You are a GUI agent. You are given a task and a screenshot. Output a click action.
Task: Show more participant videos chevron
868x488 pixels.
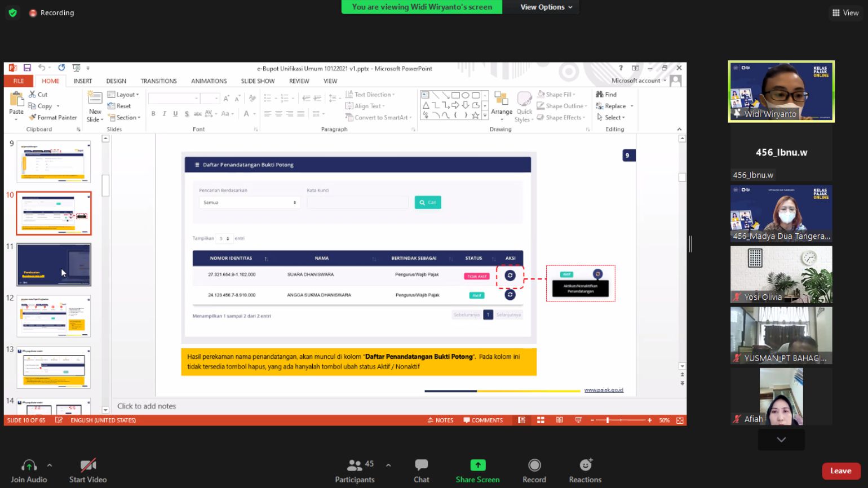point(781,440)
